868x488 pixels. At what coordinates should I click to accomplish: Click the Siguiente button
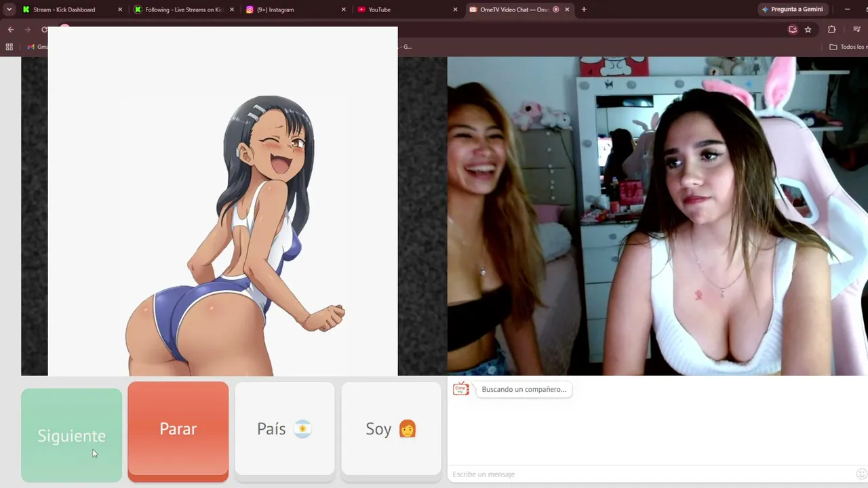pyautogui.click(x=71, y=435)
